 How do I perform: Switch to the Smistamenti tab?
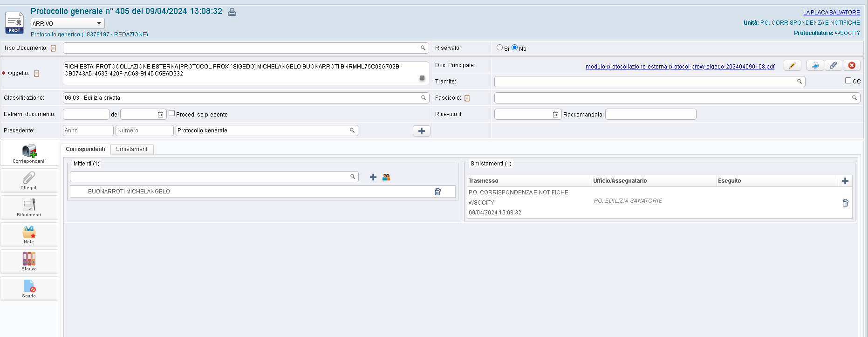tap(132, 149)
